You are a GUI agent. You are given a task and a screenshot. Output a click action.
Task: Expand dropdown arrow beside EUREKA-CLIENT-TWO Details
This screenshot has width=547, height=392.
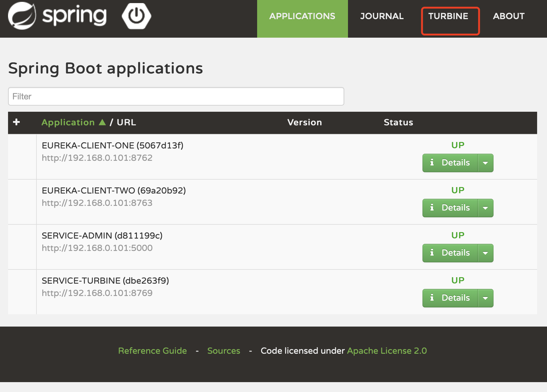point(486,208)
